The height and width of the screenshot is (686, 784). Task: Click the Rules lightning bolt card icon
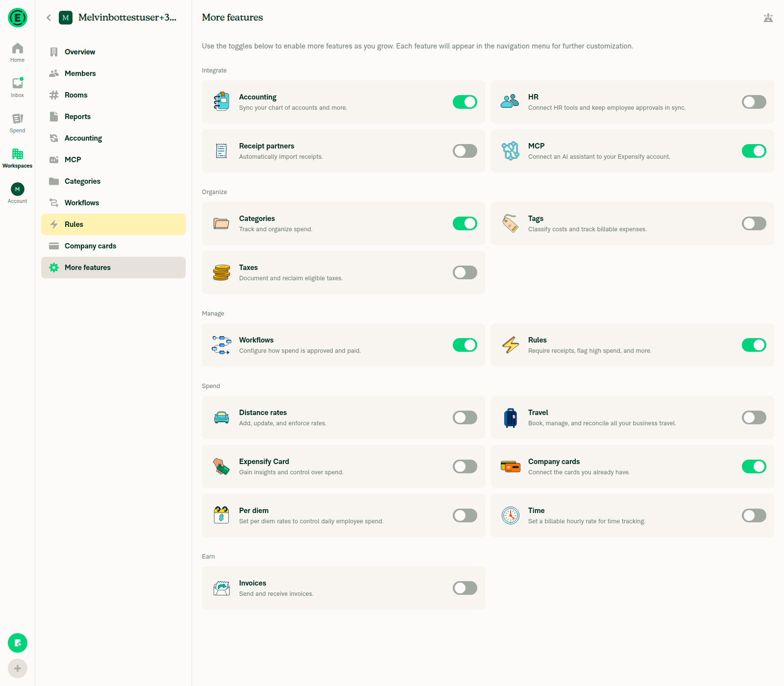tap(511, 345)
